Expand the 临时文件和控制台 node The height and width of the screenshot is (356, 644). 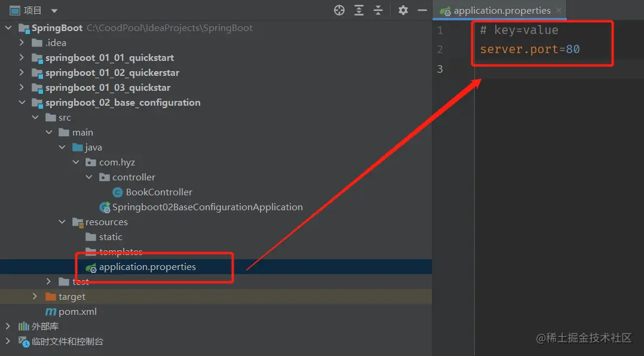coord(8,341)
